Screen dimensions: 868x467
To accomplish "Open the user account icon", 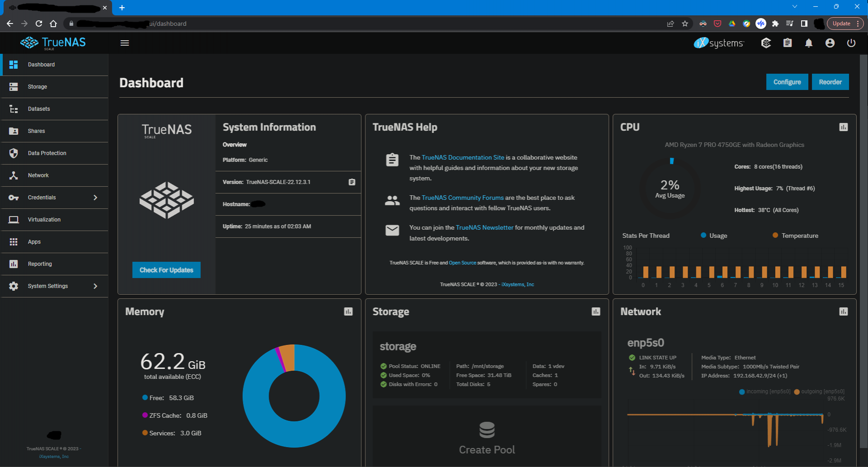I will pyautogui.click(x=830, y=43).
